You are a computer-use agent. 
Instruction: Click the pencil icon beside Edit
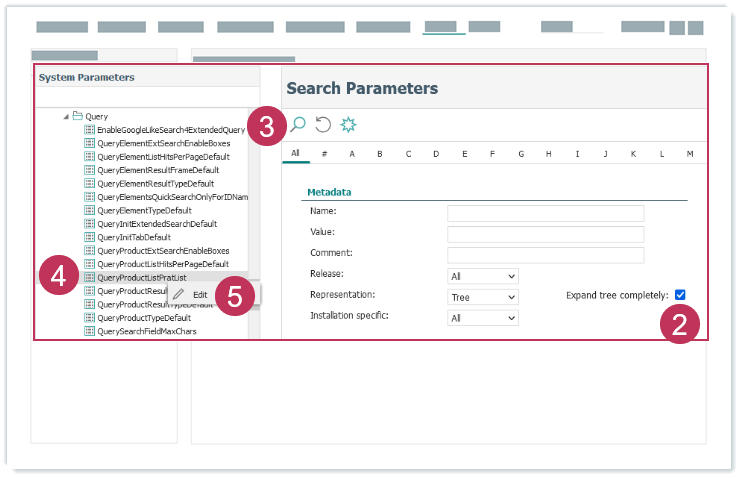(x=179, y=295)
